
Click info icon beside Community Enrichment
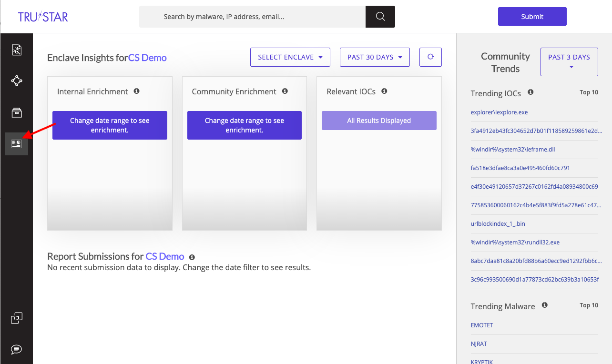(285, 91)
